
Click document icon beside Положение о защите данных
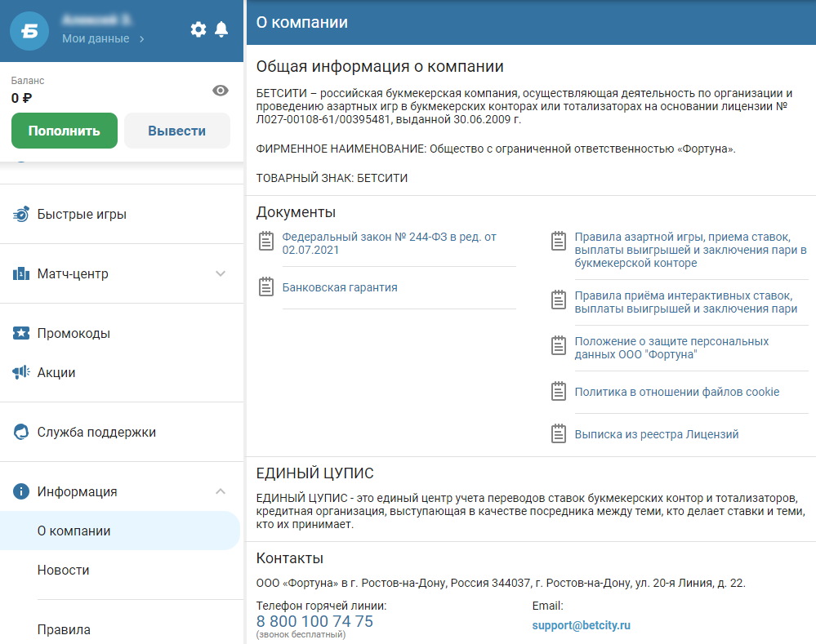pos(559,345)
